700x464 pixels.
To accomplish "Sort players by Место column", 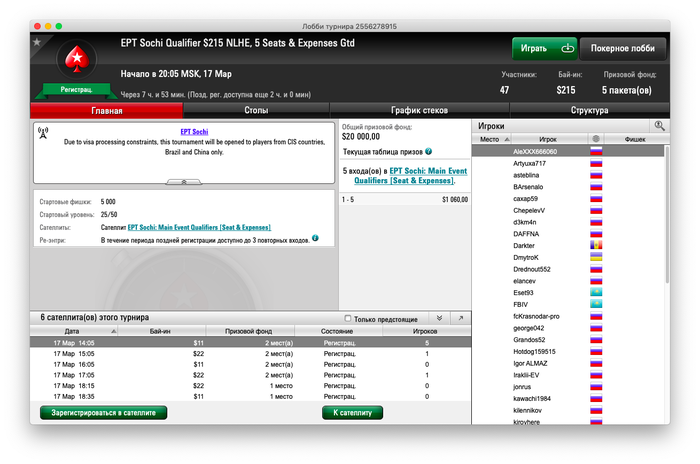I will coord(492,139).
